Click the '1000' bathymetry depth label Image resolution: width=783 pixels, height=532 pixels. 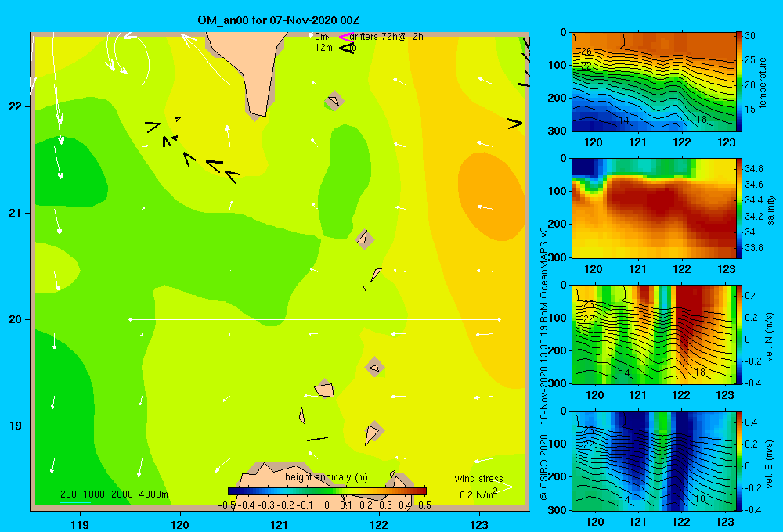coord(94,494)
